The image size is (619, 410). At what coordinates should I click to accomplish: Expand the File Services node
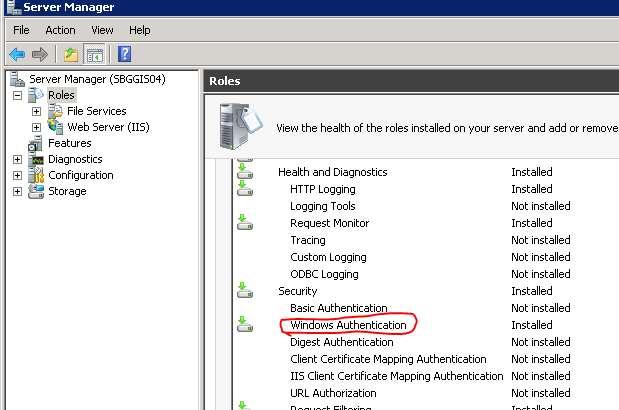tap(36, 112)
